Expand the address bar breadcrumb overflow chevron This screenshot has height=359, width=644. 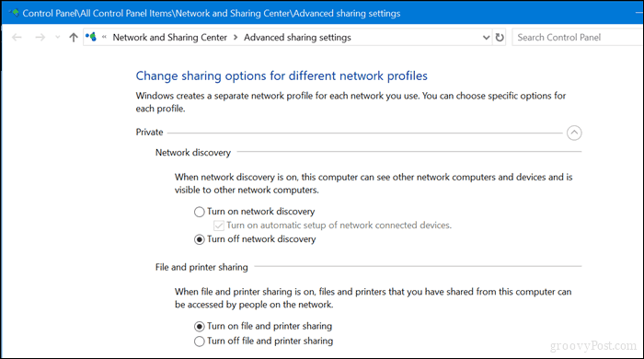coord(104,37)
